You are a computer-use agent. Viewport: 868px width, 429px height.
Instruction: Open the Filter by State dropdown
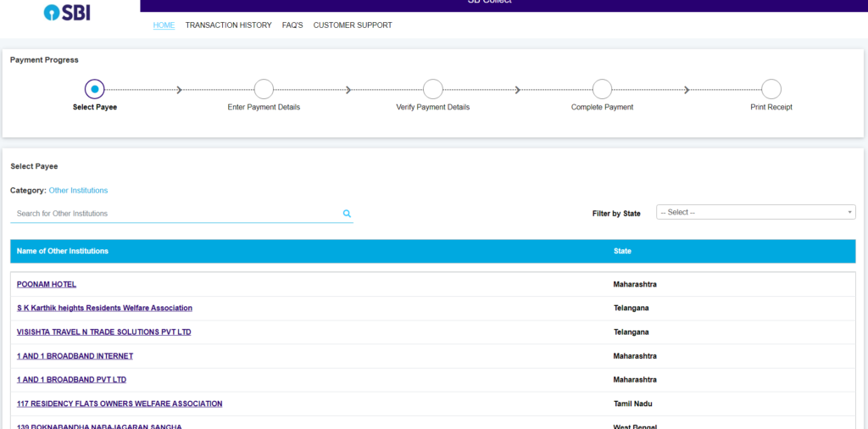(755, 212)
